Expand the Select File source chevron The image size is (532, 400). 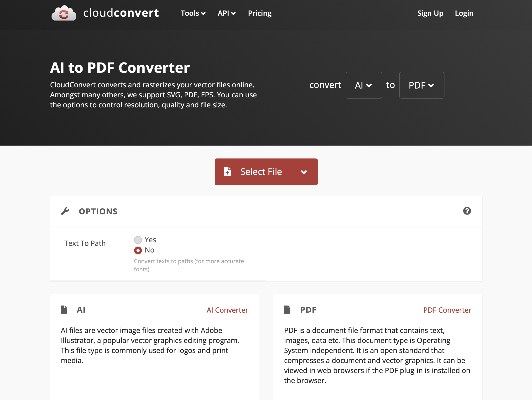304,172
